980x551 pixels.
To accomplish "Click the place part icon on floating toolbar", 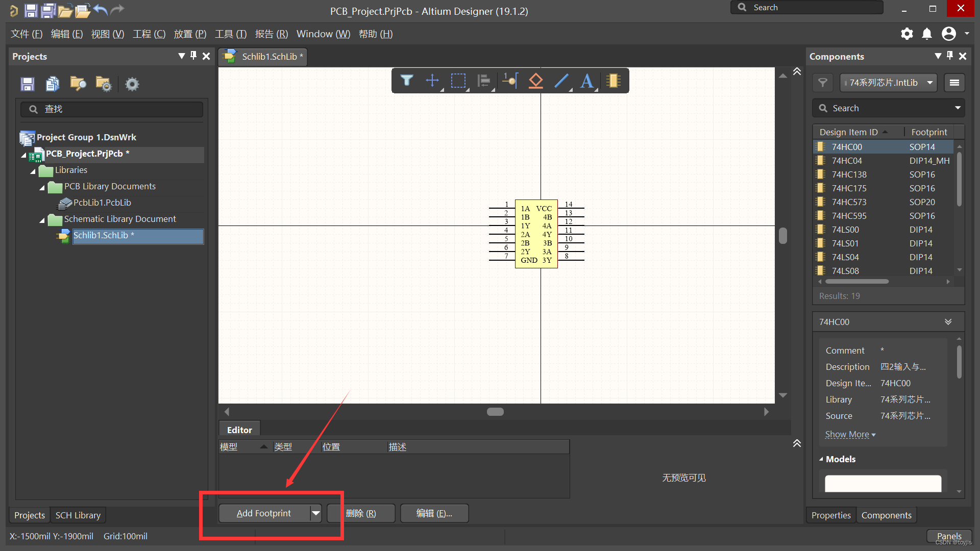I will pos(614,80).
